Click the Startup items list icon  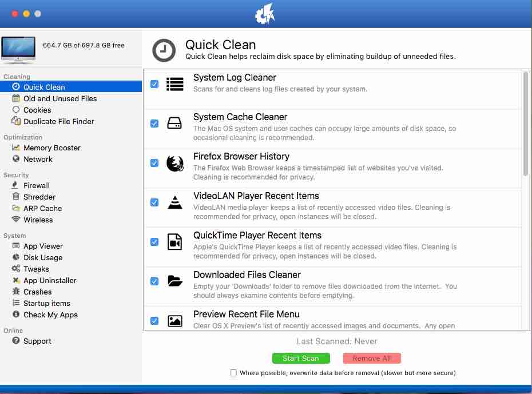[x=16, y=303]
